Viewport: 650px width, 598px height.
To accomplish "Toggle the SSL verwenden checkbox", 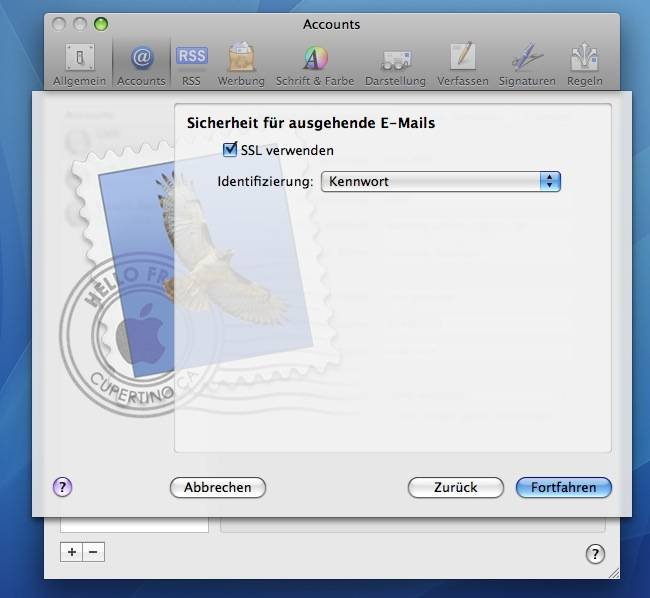I will (230, 150).
